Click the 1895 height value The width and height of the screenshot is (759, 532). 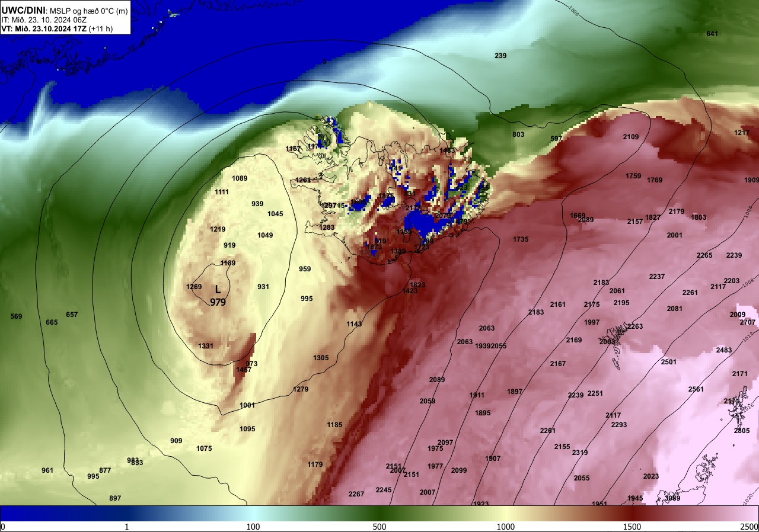[x=483, y=413]
